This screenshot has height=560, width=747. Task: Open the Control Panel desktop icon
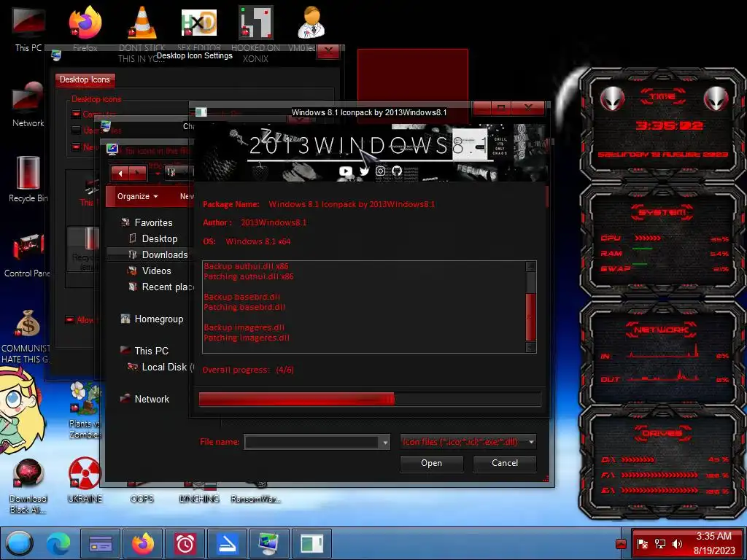tap(28, 254)
